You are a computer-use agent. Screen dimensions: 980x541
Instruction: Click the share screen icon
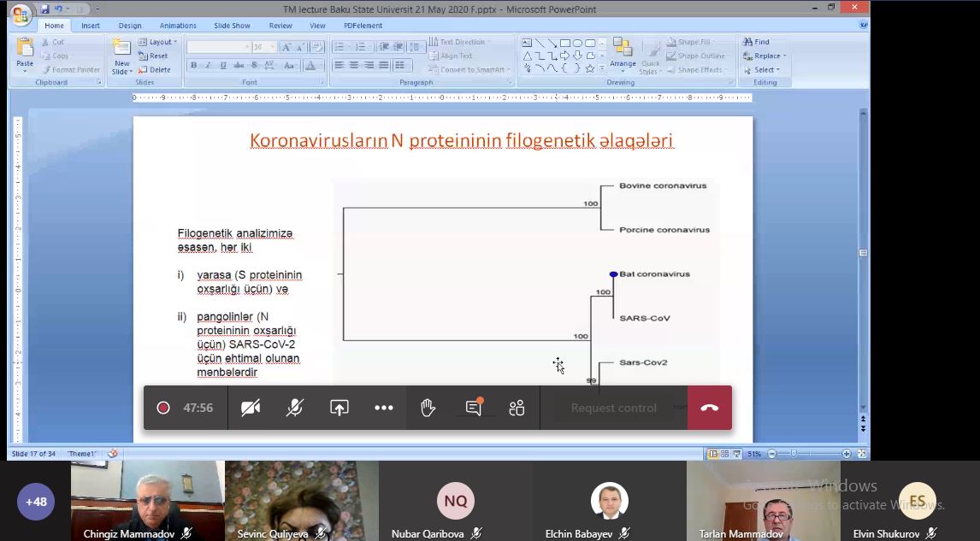339,408
